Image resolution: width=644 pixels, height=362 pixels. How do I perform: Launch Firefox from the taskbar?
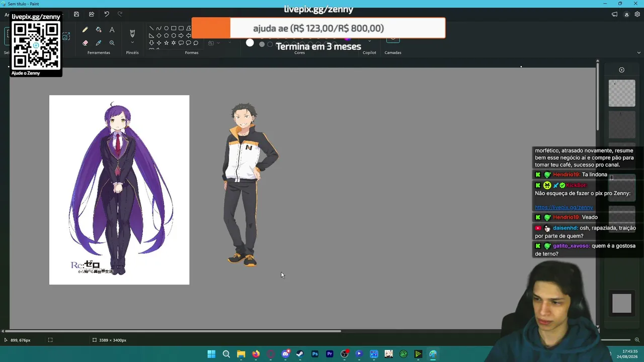256,354
